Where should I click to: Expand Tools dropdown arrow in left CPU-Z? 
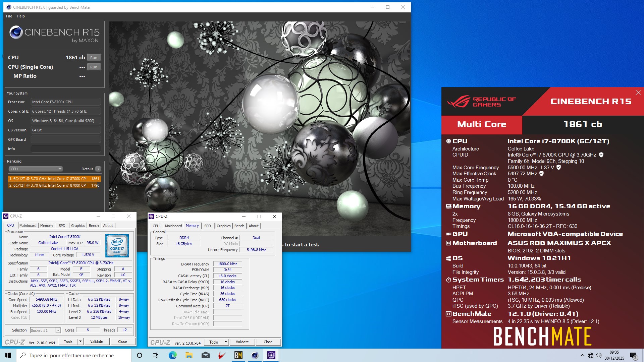(80, 342)
